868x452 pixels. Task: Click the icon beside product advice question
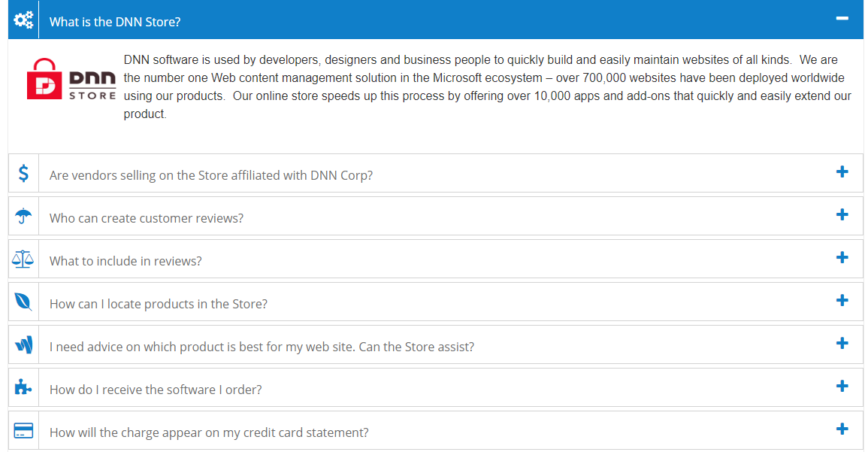[24, 344]
